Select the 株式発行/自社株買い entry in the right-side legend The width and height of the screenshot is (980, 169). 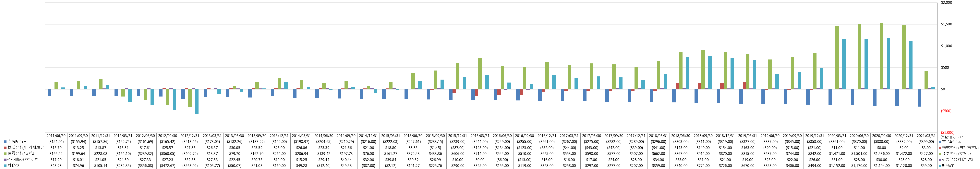pos(959,148)
